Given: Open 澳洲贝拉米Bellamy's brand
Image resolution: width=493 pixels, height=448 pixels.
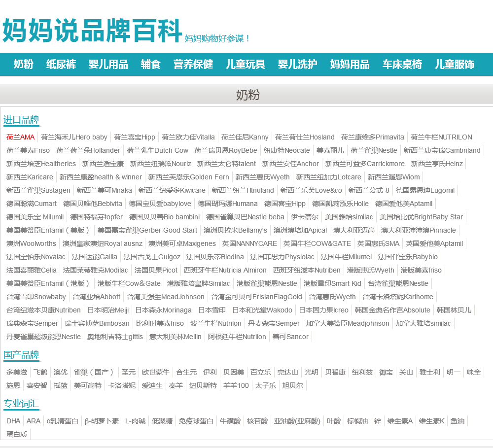Looking at the screenshot, I should [235, 230].
